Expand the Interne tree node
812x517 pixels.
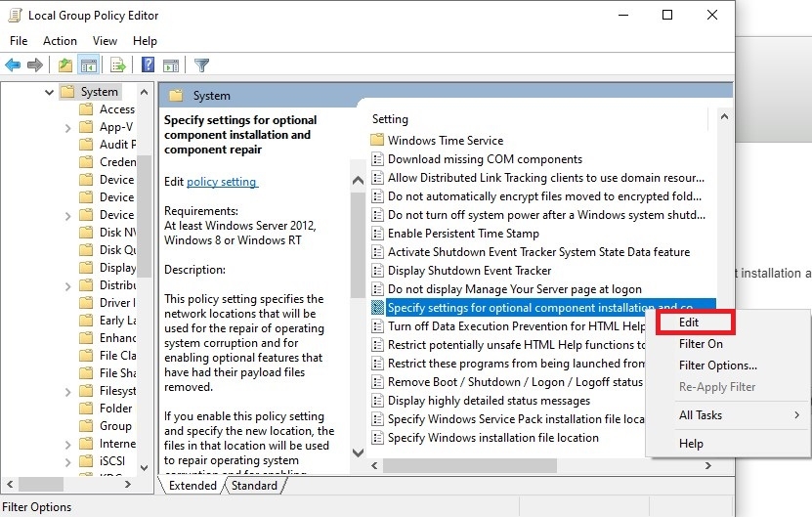click(67, 445)
